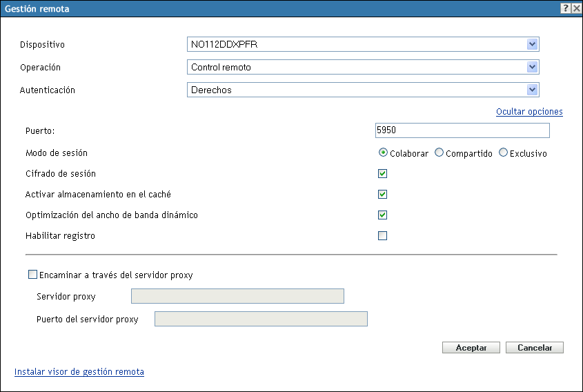
Task: Select the Compartido session mode
Action: pyautogui.click(x=439, y=153)
